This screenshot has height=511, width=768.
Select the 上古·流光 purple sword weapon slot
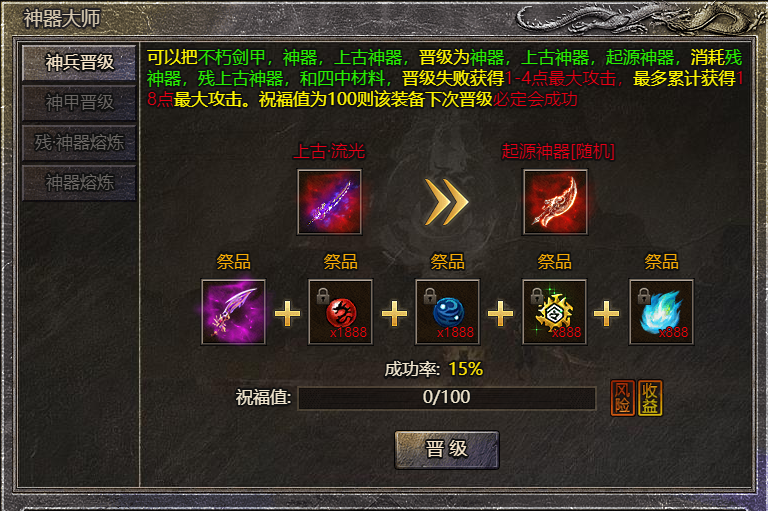coord(329,202)
